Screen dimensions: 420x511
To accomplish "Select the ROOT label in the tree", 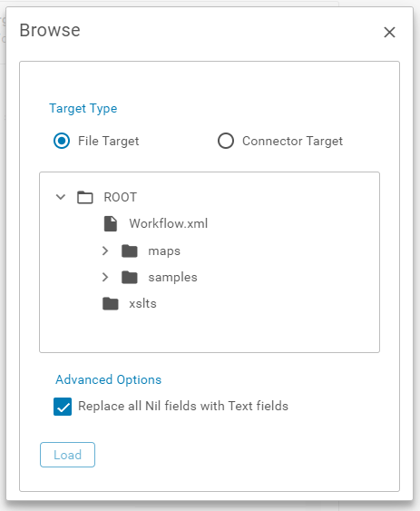I will coord(121,198).
